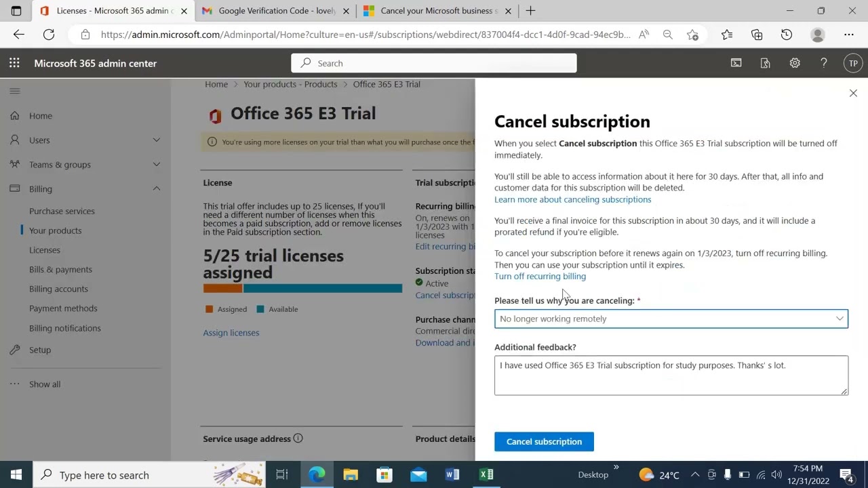Open the Cloud Shell icon in header
Viewport: 868px width, 488px height.
[736, 63]
